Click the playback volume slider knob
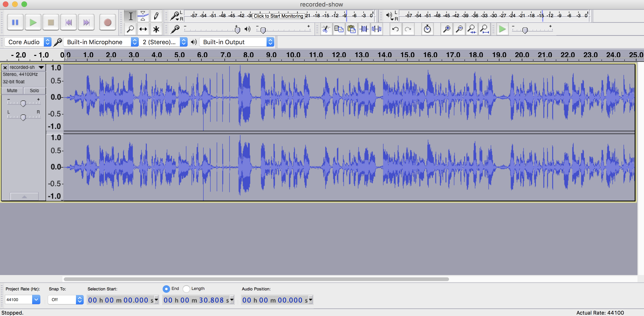The height and width of the screenshot is (316, 644). click(x=263, y=30)
